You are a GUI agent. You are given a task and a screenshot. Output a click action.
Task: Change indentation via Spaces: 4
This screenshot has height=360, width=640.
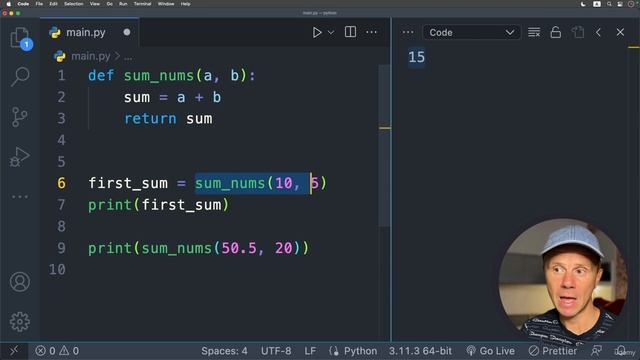pyautogui.click(x=224, y=351)
